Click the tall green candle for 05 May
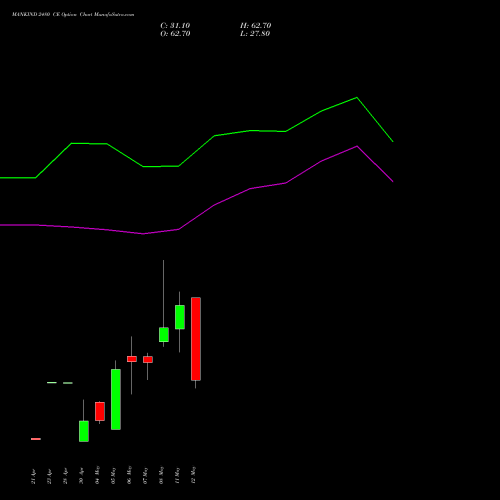This screenshot has height=500, width=500. pos(116,399)
